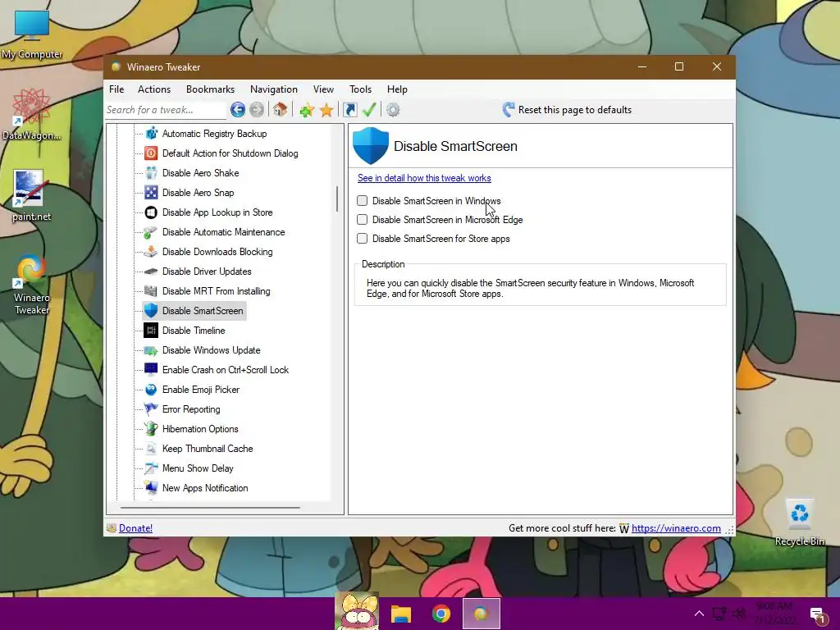Click the Reset page arrow icon
The image size is (840, 630).
509,110
